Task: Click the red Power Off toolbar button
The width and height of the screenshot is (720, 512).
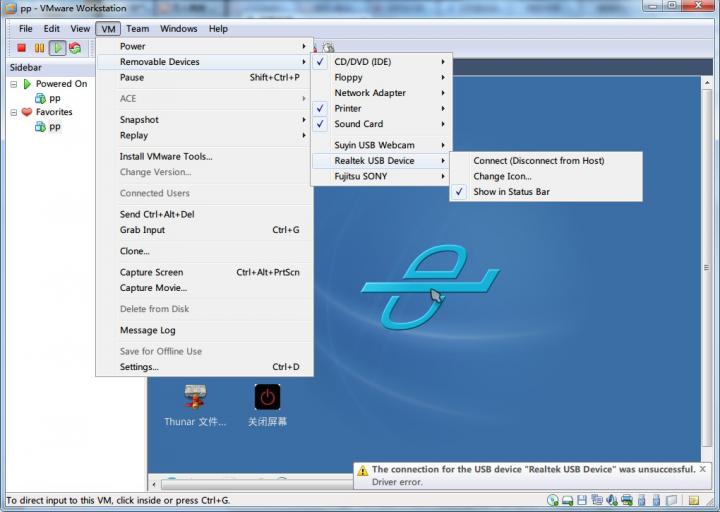Action: click(21, 48)
